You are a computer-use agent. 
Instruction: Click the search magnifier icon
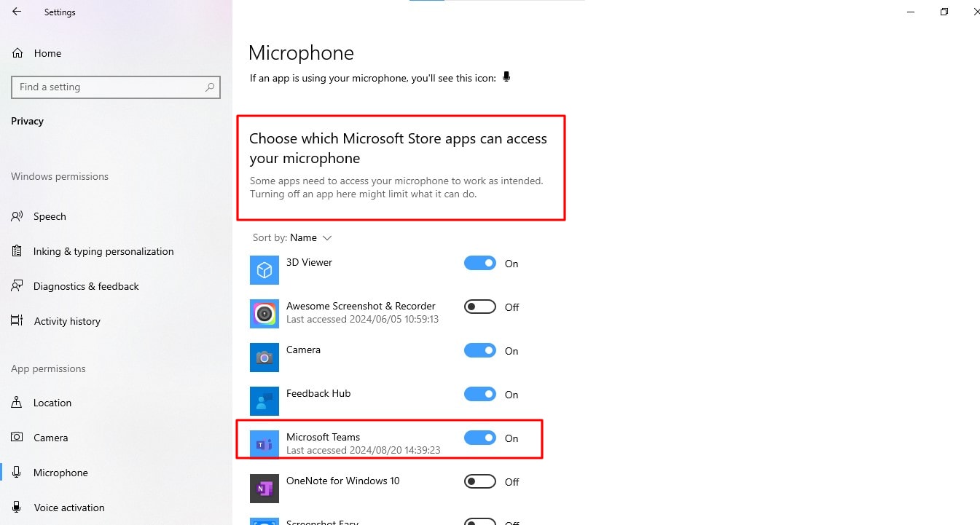pyautogui.click(x=210, y=87)
